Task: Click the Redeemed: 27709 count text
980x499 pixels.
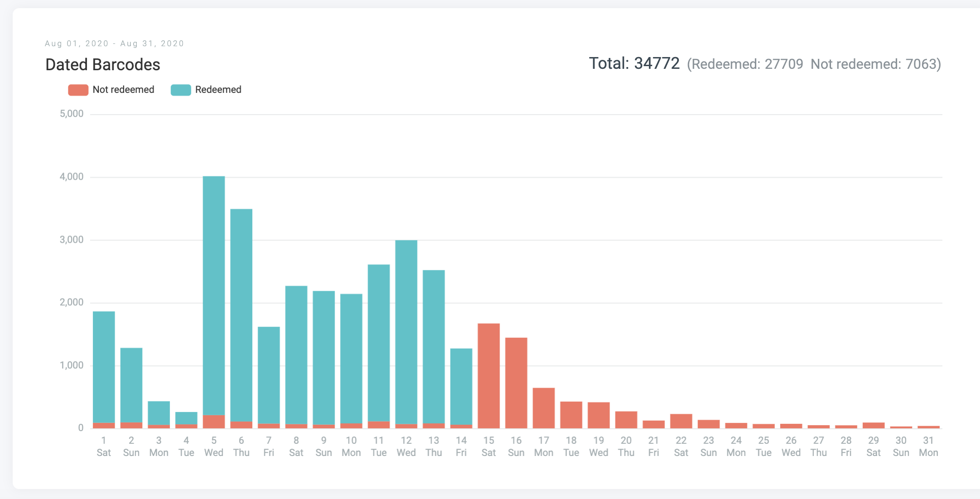Action: pos(746,64)
